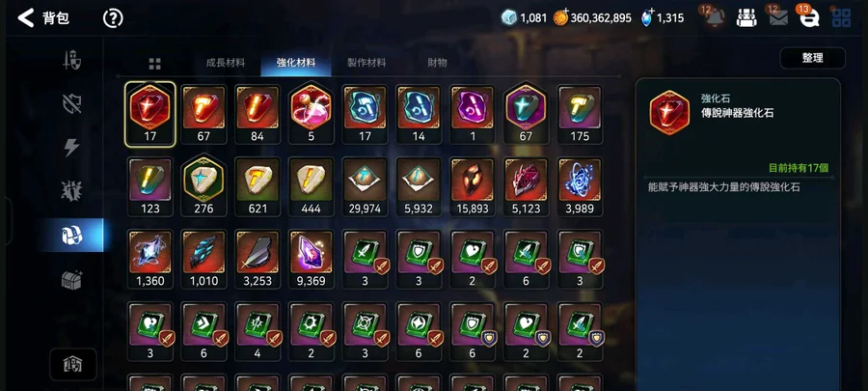Go back from the 背包 screen
The height and width of the screenshot is (391, 868).
click(26, 17)
